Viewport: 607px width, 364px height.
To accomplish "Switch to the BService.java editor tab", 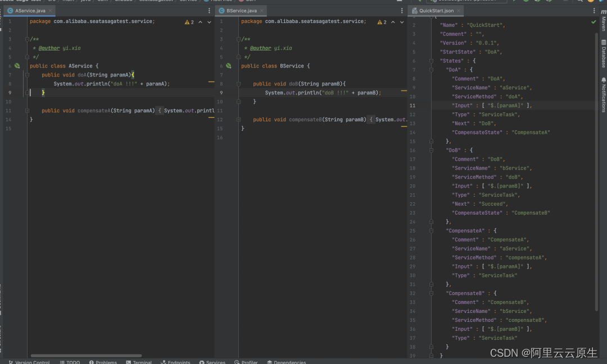I will click(241, 11).
